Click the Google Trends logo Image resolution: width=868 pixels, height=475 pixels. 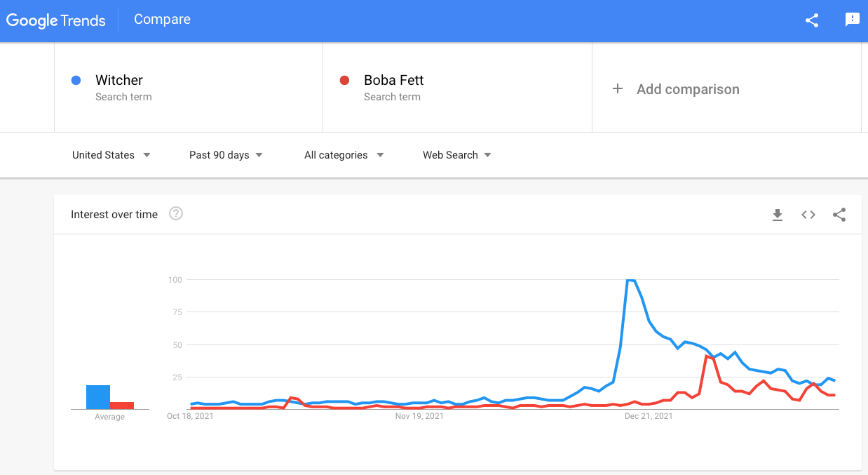tap(56, 20)
